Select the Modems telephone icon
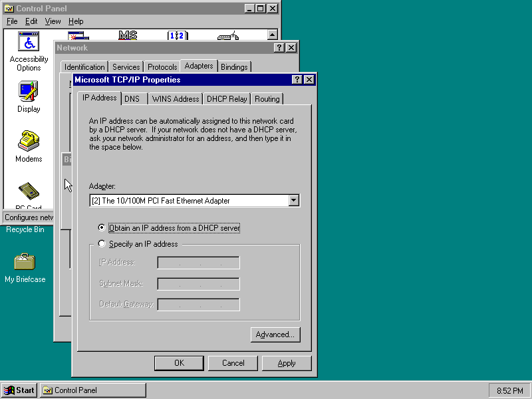The width and height of the screenshot is (532, 399). click(29, 141)
